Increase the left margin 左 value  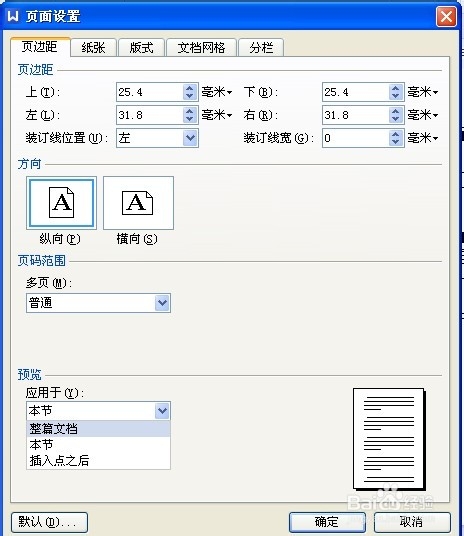190,111
